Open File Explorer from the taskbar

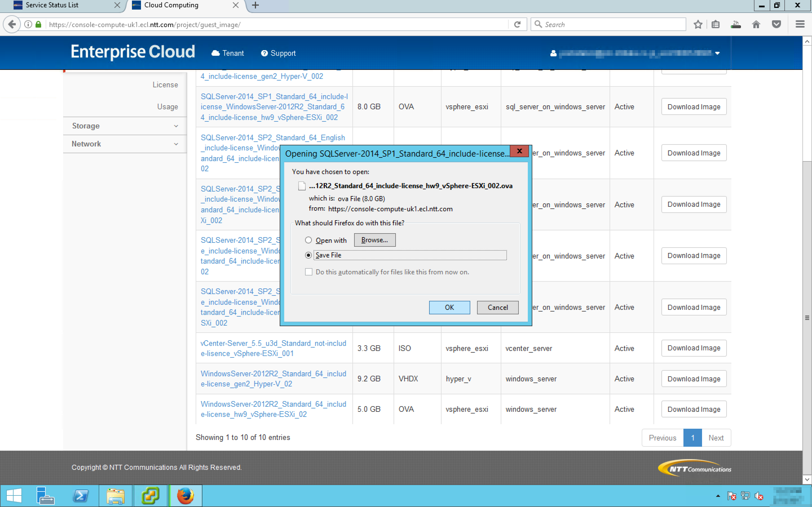tap(115, 496)
